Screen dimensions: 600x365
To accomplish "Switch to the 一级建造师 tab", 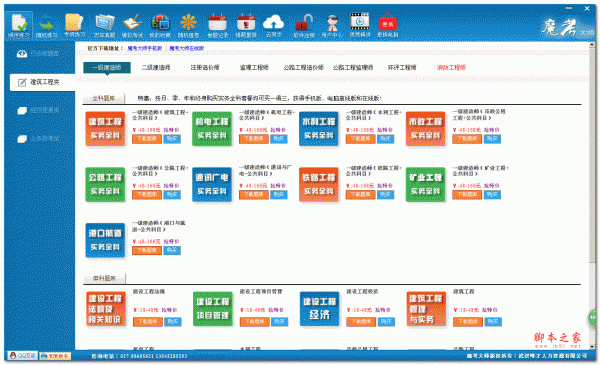I will pyautogui.click(x=107, y=67).
